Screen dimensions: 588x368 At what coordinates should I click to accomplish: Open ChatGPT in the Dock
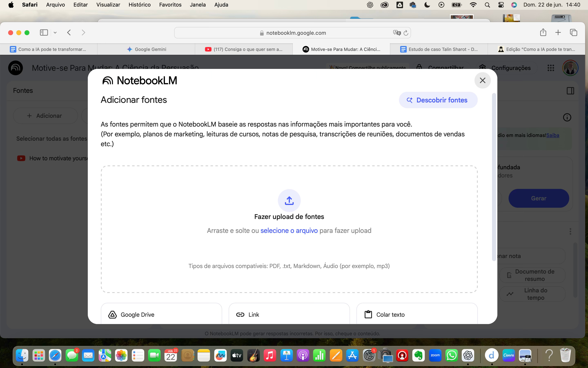[x=468, y=355]
